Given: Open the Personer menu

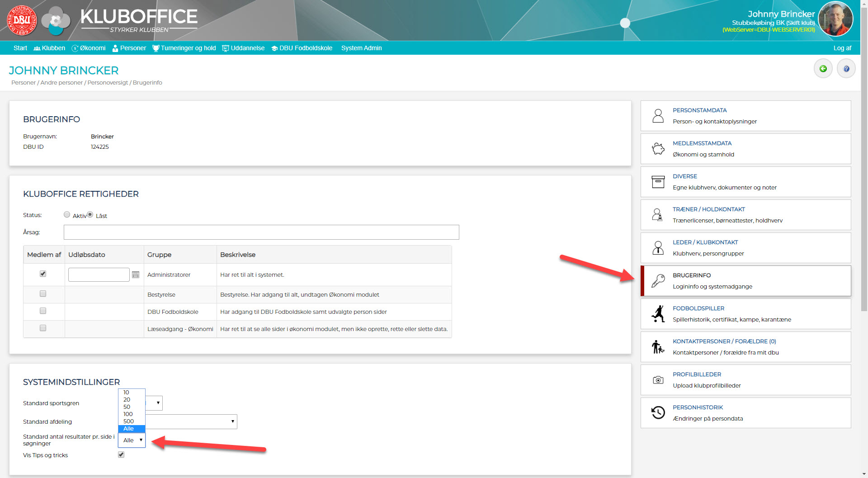Looking at the screenshot, I should (x=129, y=48).
